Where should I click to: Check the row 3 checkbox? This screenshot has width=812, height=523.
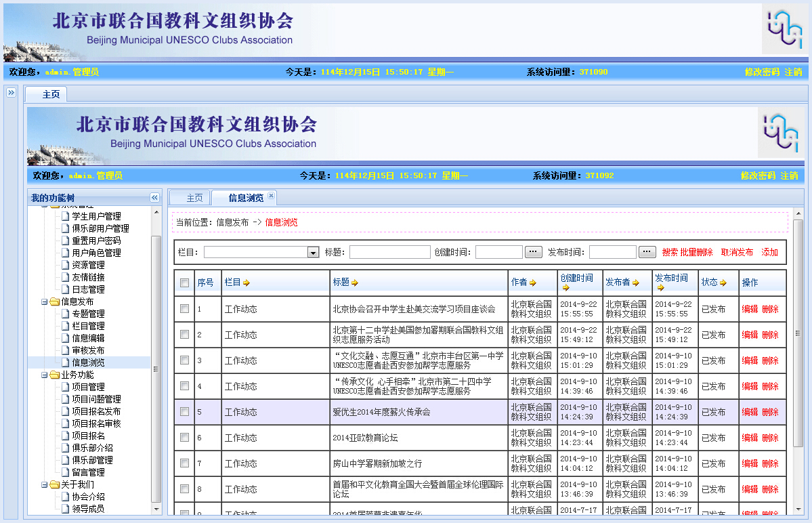pos(184,360)
